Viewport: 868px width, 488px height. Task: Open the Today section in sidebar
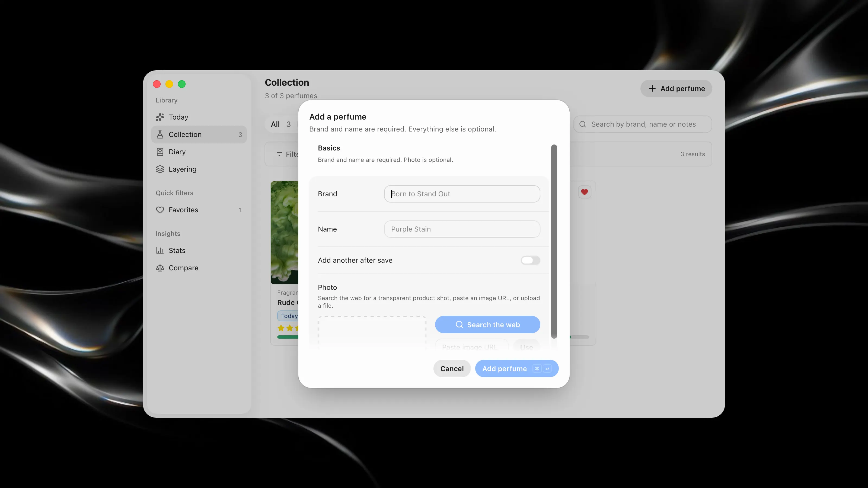click(x=199, y=117)
